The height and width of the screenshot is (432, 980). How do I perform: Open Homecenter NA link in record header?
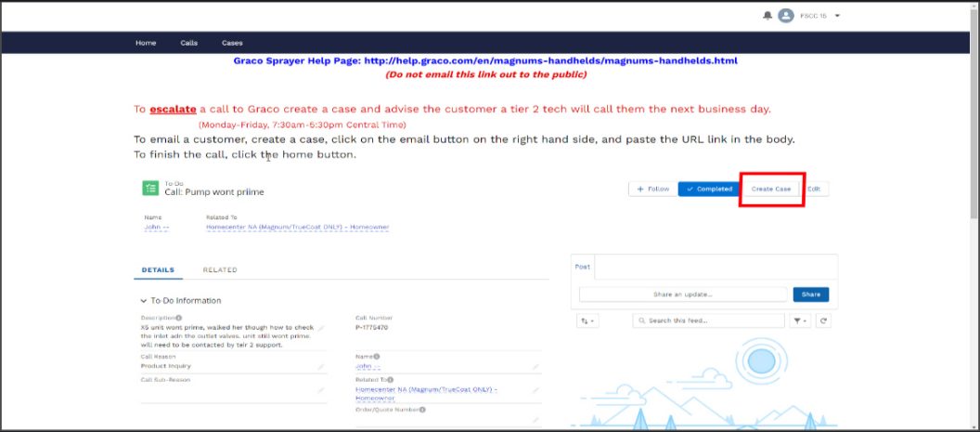(298, 228)
